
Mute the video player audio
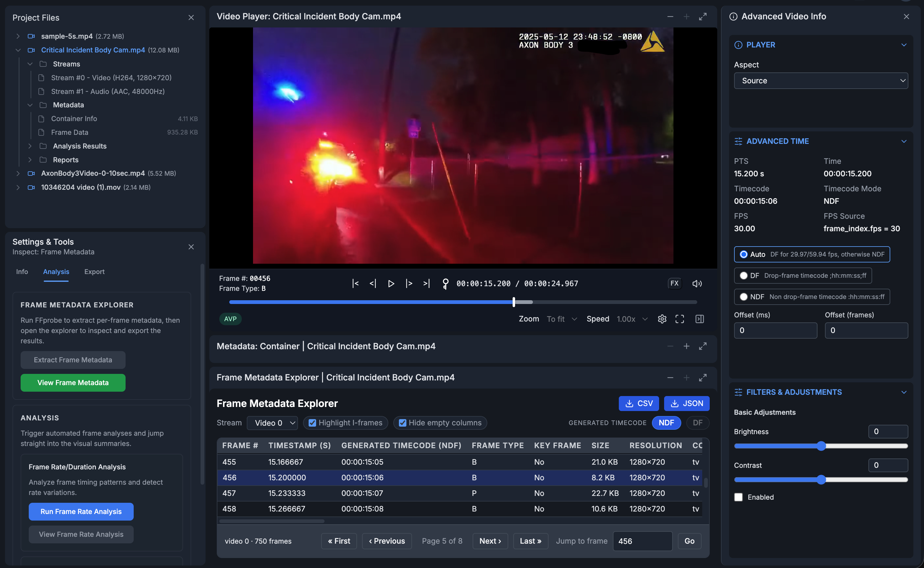697,283
